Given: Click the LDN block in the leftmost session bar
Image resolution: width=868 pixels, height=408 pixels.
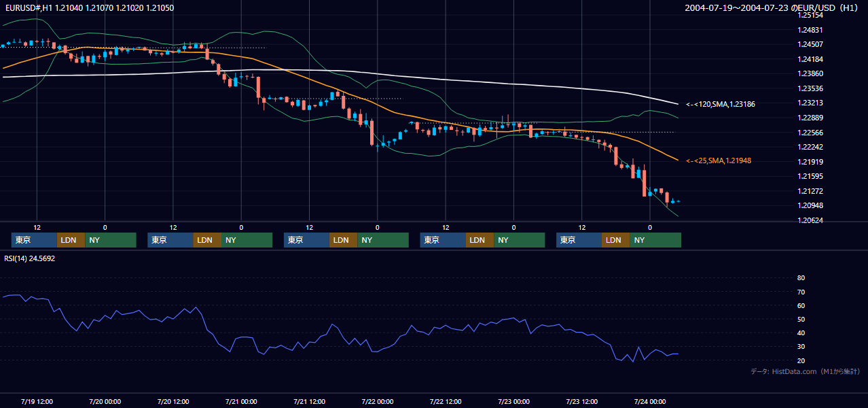Looking at the screenshot, I should (x=71, y=240).
